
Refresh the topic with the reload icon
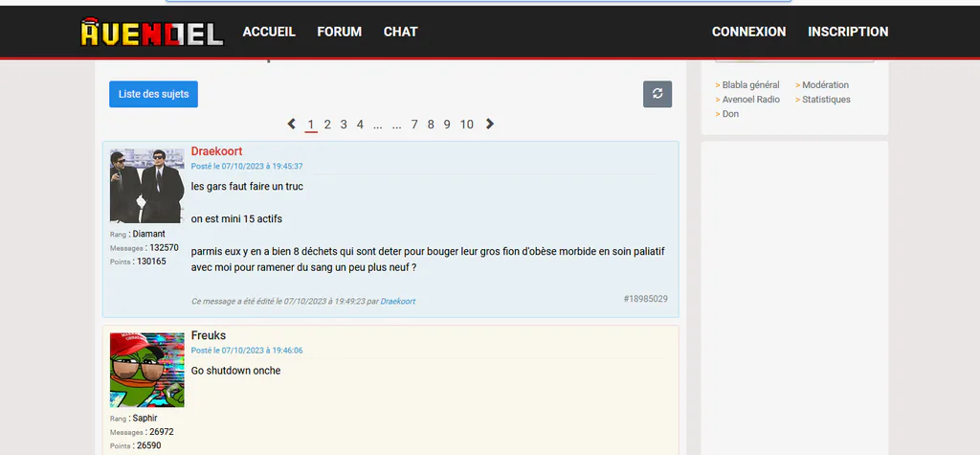click(657, 94)
